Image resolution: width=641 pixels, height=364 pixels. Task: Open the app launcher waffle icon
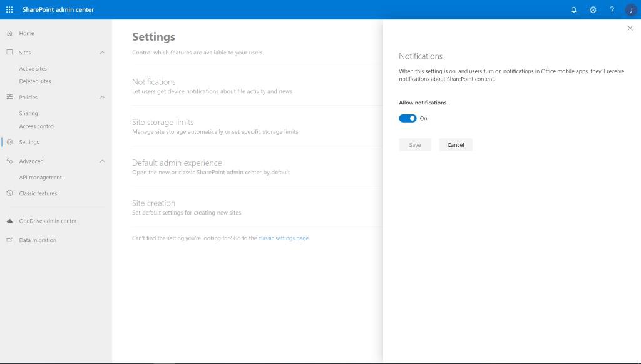9,9
